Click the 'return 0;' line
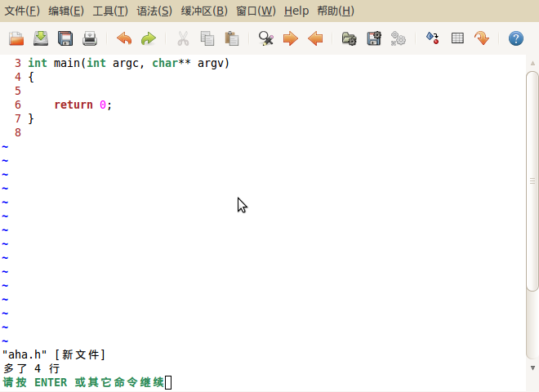 [83, 105]
